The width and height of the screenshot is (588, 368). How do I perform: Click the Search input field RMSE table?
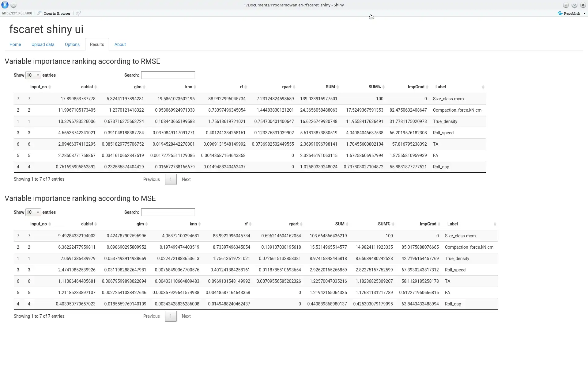click(168, 75)
